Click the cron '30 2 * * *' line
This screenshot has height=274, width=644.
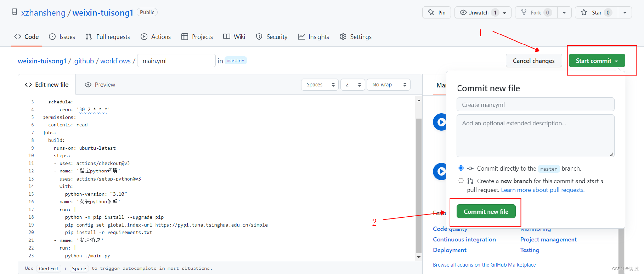(x=82, y=110)
